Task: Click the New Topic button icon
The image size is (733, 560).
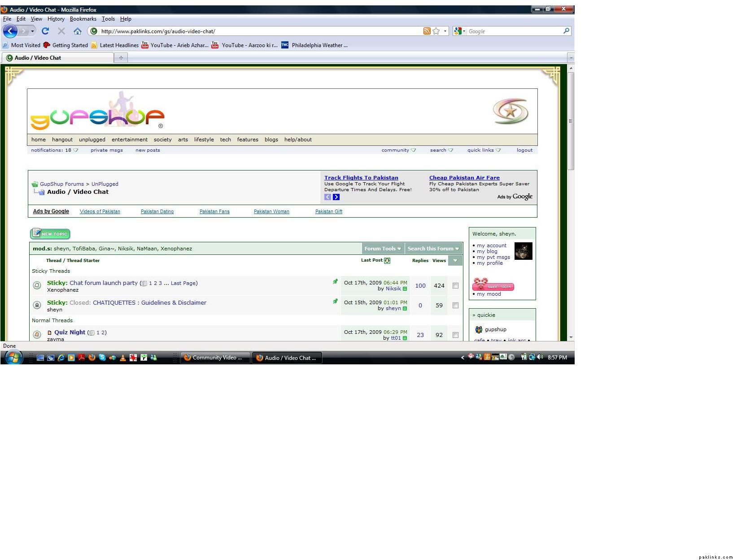Action: (50, 234)
